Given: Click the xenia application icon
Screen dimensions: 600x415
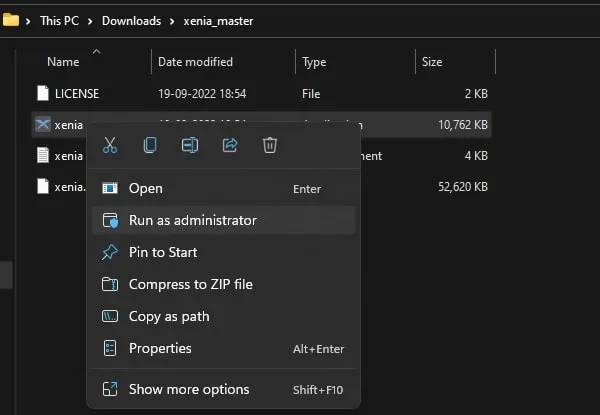Looking at the screenshot, I should tap(43, 125).
